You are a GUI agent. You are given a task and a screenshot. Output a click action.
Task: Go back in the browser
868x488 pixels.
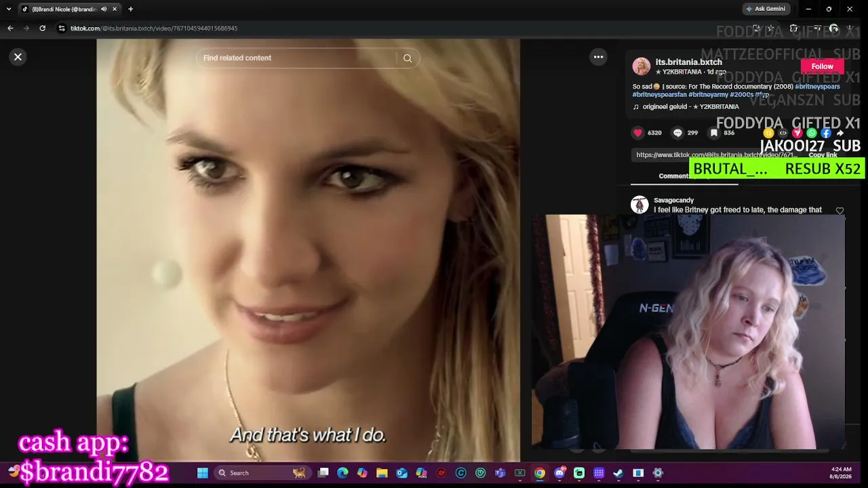pos(10,28)
